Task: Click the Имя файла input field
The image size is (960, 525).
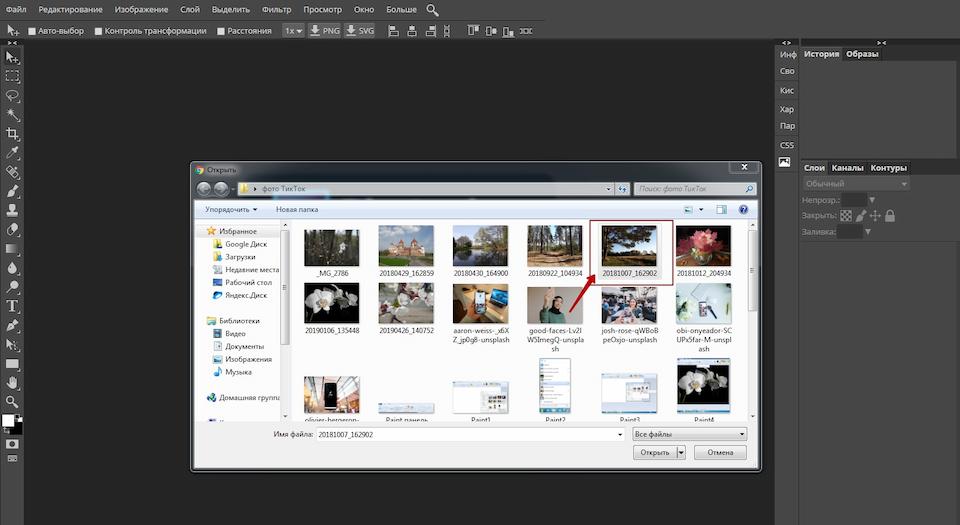Action: (470, 434)
